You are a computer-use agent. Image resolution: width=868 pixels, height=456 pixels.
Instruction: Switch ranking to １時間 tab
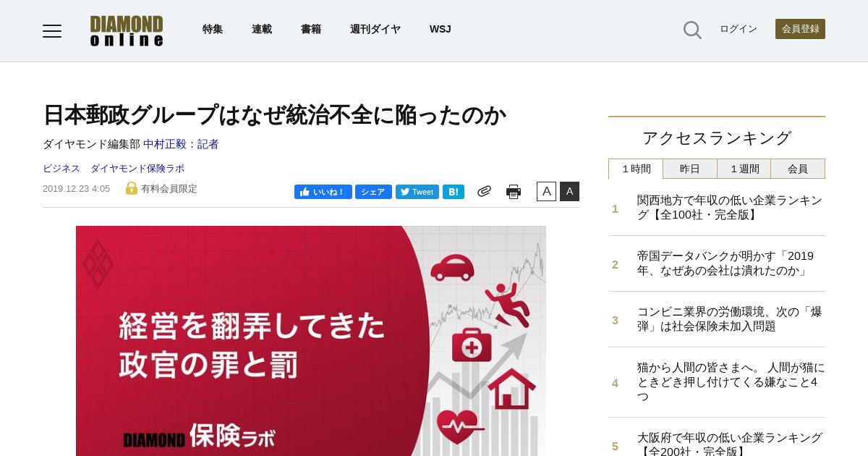coord(636,169)
